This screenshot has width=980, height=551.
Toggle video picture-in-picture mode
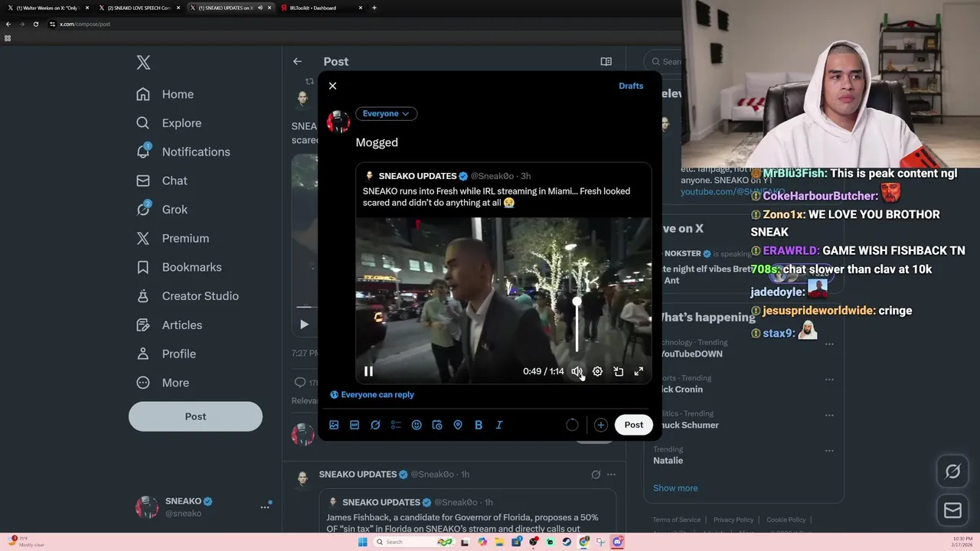tap(618, 371)
